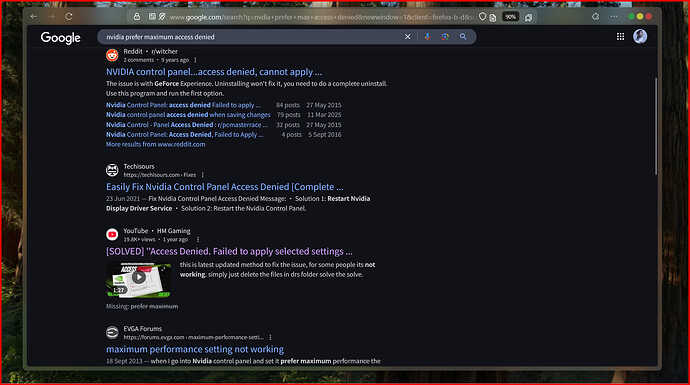Open "More results from www.reddit.com"
The height and width of the screenshot is (385, 690).
155,144
